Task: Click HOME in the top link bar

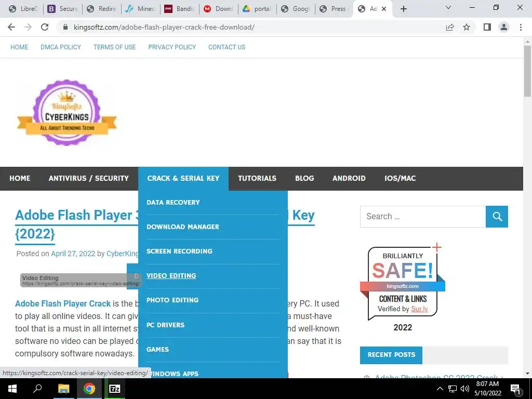Action: point(19,47)
